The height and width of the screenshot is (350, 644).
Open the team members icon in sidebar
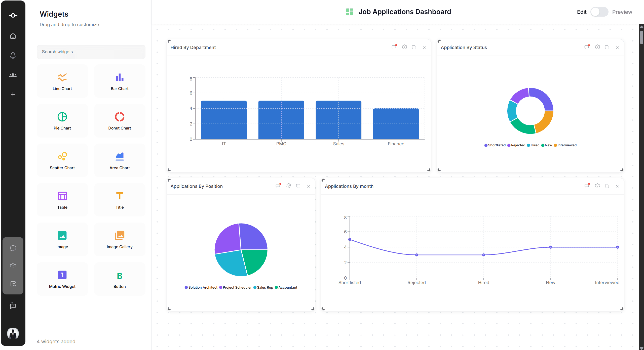[x=13, y=75]
